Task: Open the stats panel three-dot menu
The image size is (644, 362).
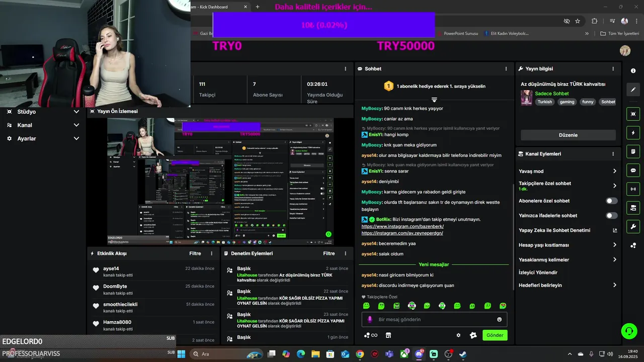Action: (345, 69)
